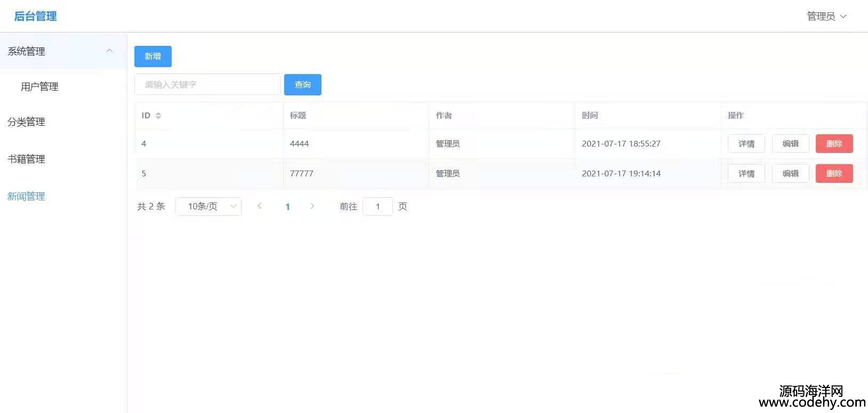The width and height of the screenshot is (868, 413).
Task: Open 书籍管理 in the sidebar
Action: pyautogui.click(x=26, y=159)
